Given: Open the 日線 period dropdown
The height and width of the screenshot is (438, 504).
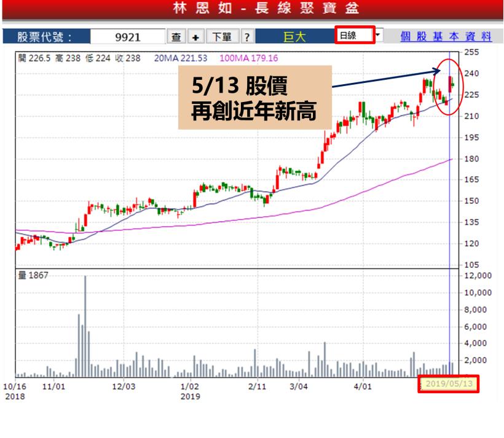Looking at the screenshot, I should 355,35.
